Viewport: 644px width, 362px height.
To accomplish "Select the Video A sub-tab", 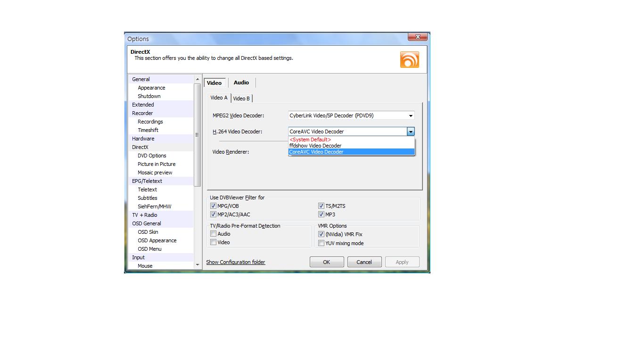I will [x=219, y=98].
